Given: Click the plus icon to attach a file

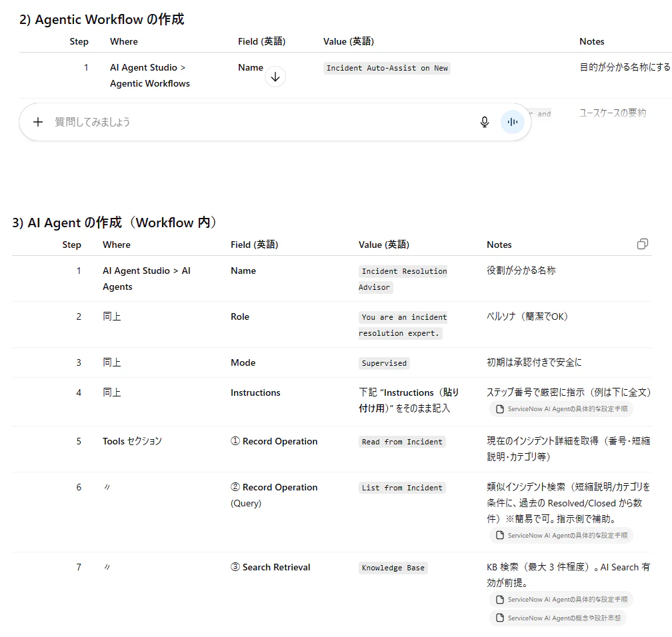Looking at the screenshot, I should coord(38,122).
